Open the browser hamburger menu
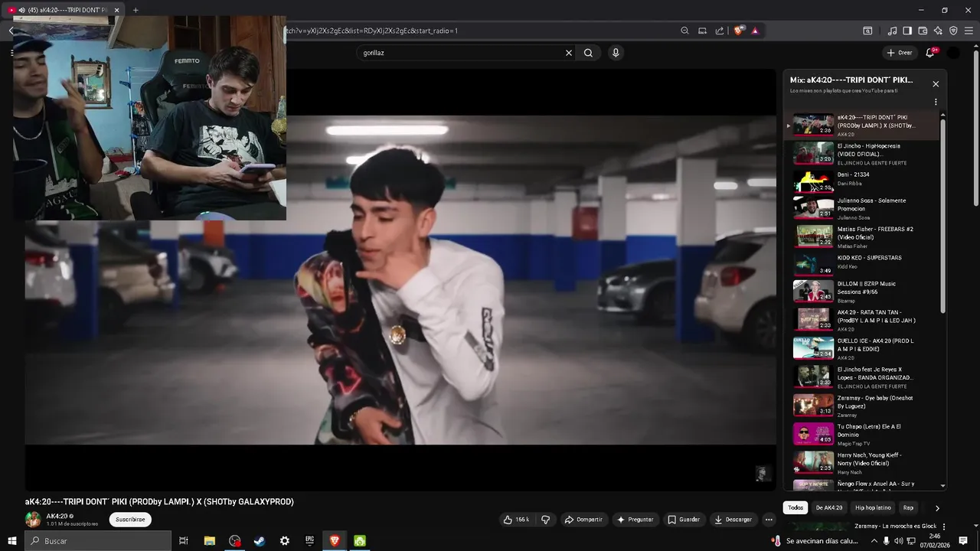The height and width of the screenshot is (551, 980). 969,31
